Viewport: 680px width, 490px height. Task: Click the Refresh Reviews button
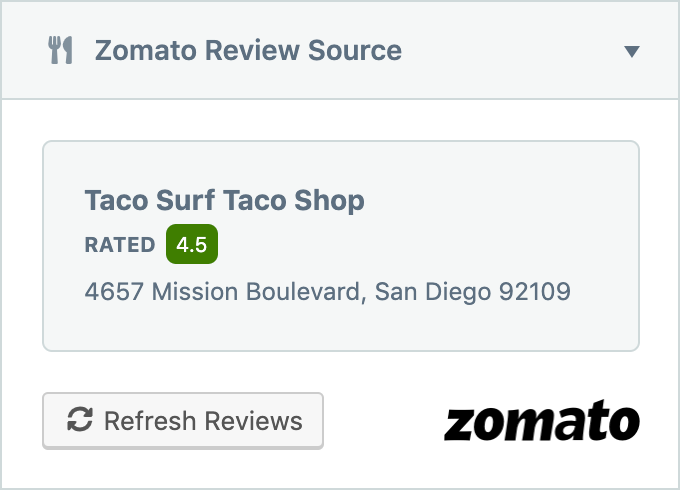coord(183,421)
